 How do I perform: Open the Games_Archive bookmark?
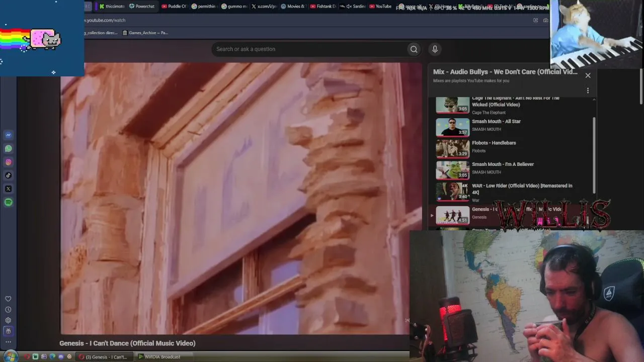point(145,33)
